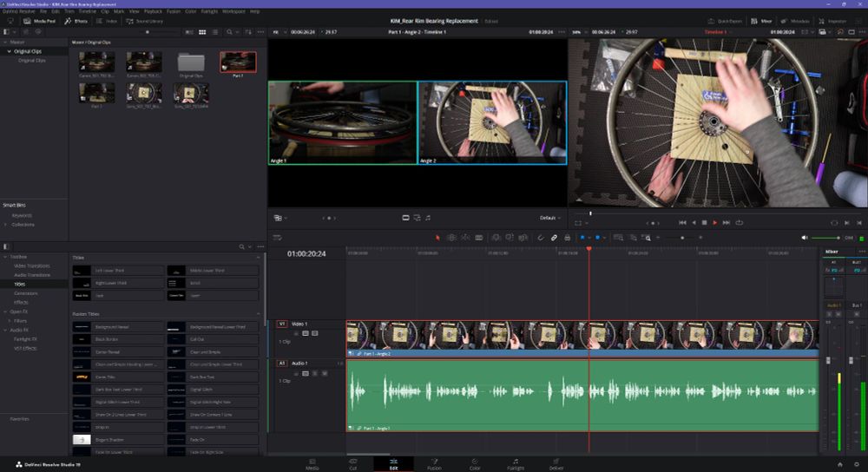Collapse the Toolbox category in Effects panel

click(x=7, y=257)
